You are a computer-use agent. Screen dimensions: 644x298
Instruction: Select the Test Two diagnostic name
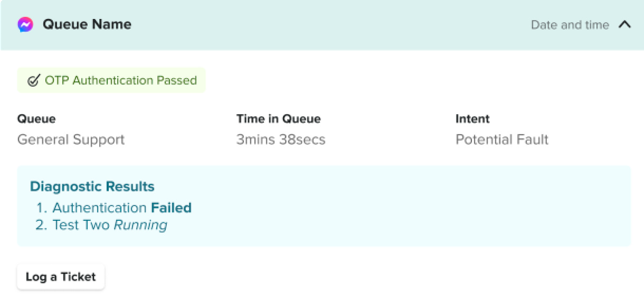(81, 225)
